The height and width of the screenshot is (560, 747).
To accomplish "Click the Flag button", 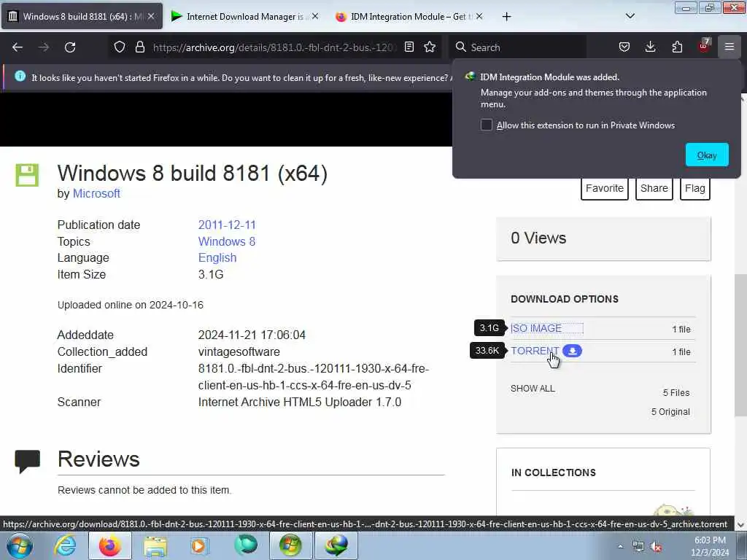I will click(694, 189).
